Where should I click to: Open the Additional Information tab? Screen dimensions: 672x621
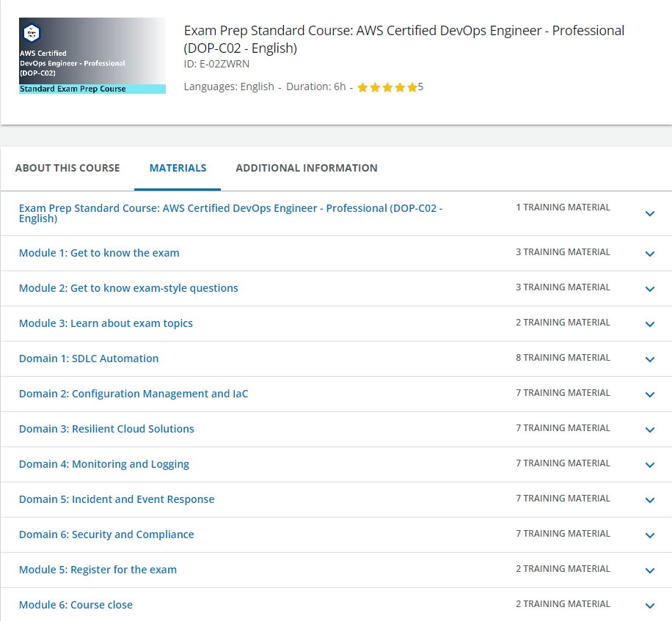click(x=307, y=168)
